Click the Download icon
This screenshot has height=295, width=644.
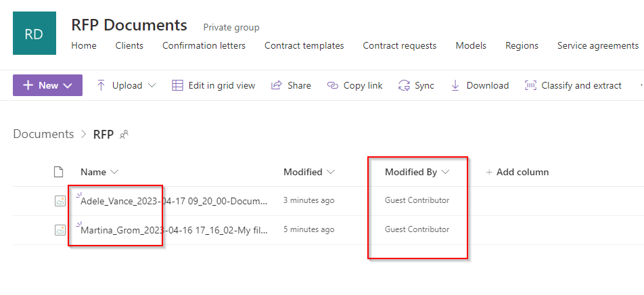(455, 85)
